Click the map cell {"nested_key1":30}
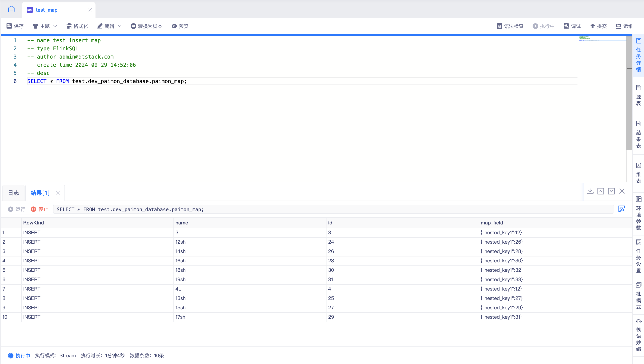 click(x=555, y=261)
